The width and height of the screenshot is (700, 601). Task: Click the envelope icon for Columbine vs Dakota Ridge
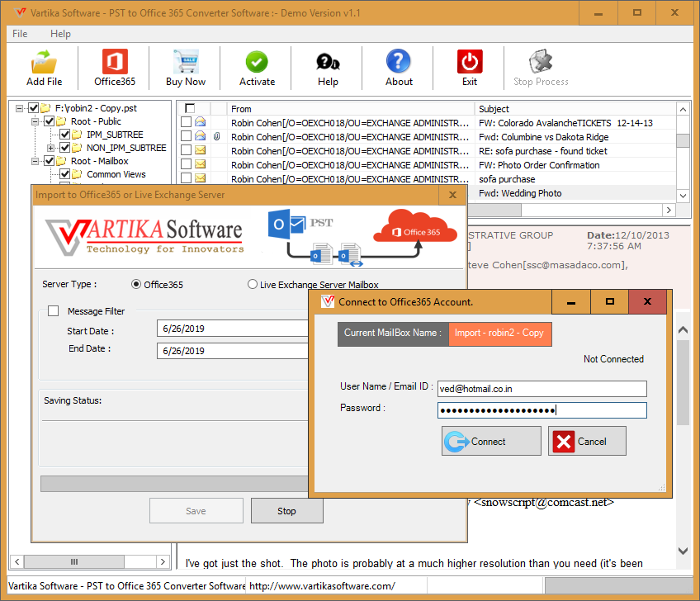point(201,135)
